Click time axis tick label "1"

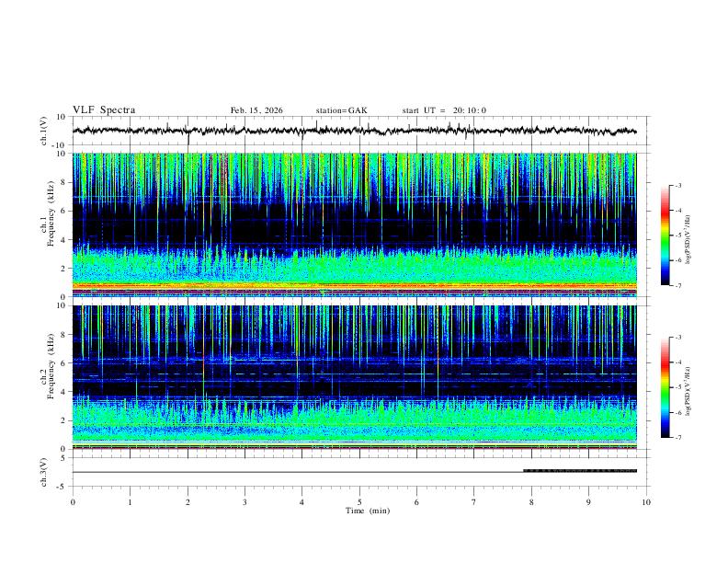click(130, 502)
